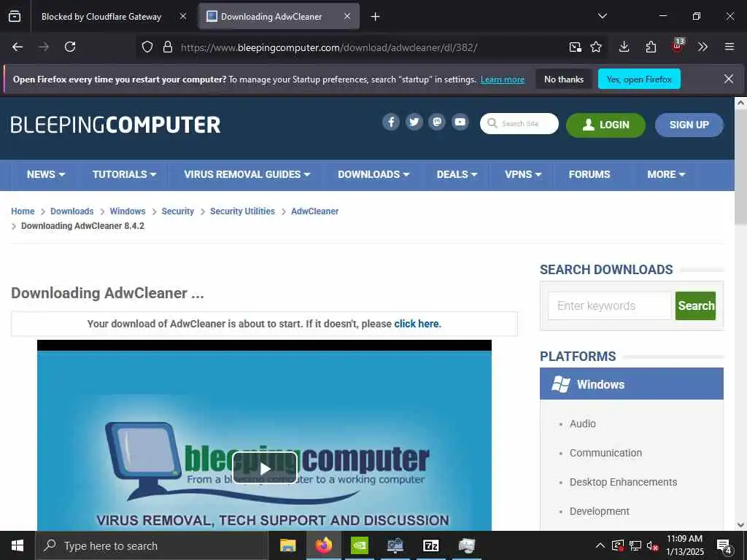
Task: Bookmark this page with the star
Action: 596,47
